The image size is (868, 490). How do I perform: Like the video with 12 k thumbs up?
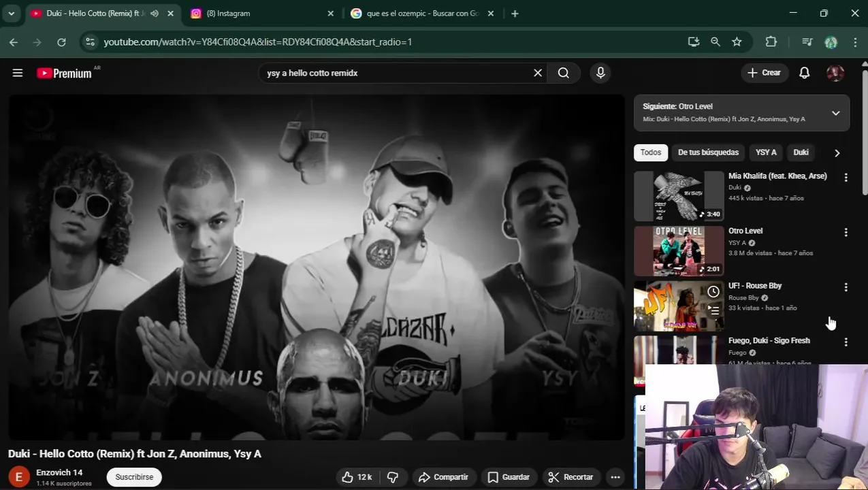tap(356, 477)
